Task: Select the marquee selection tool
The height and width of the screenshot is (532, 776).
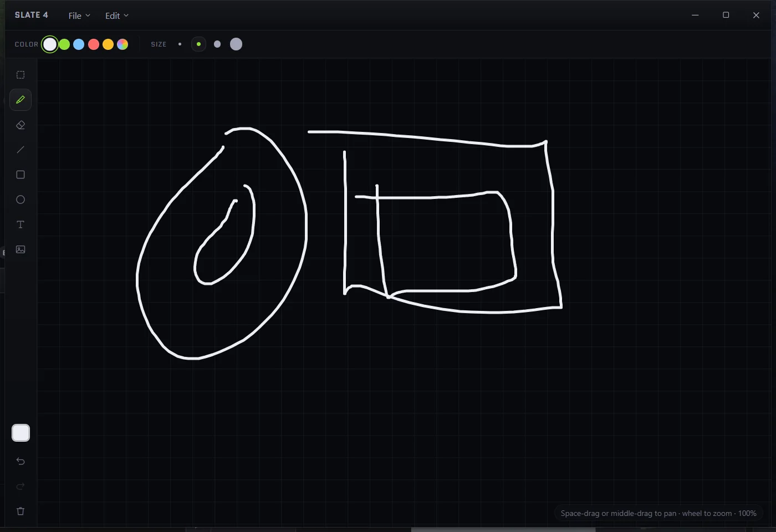Action: tap(21, 75)
